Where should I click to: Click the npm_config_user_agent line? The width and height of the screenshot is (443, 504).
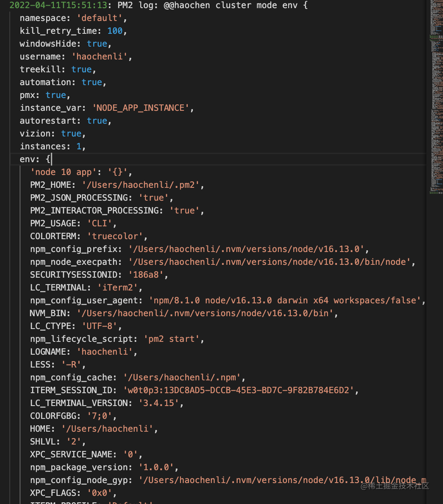[227, 300]
